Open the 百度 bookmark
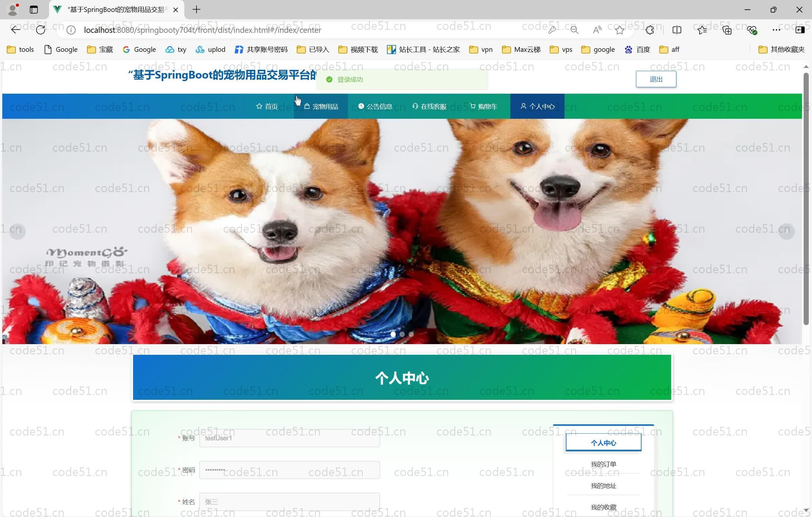 point(637,50)
